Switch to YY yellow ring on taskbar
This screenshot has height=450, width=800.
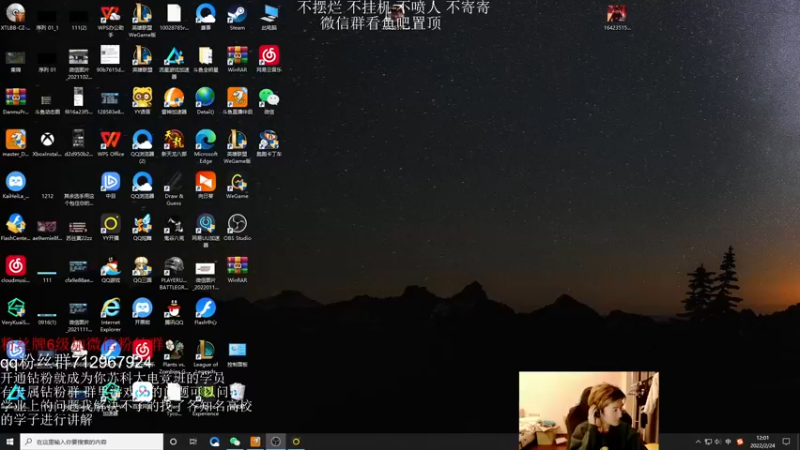(x=296, y=441)
